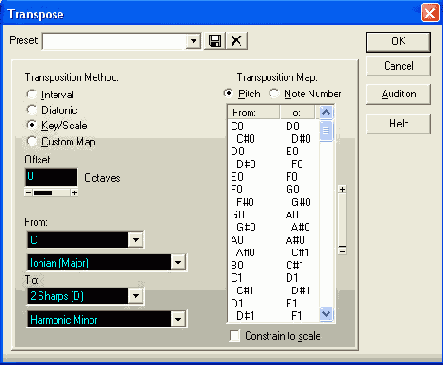
Task: Click the Preset text field
Action: pyautogui.click(x=114, y=41)
